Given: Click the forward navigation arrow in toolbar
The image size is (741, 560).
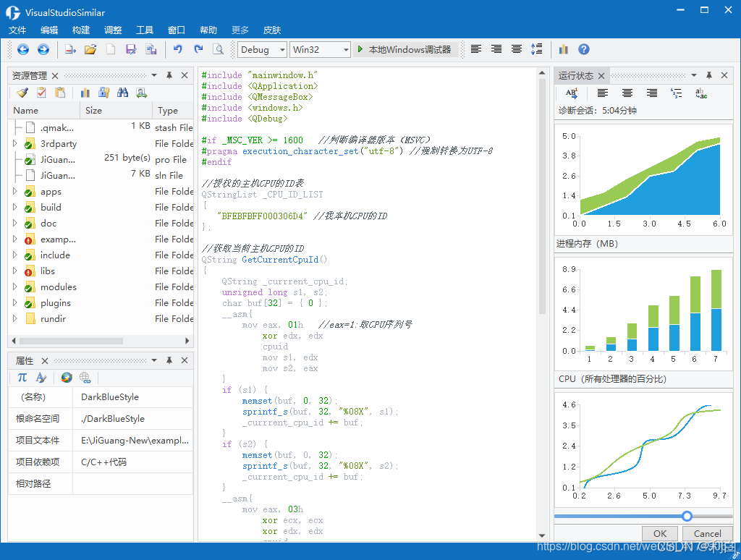Looking at the screenshot, I should [43, 50].
